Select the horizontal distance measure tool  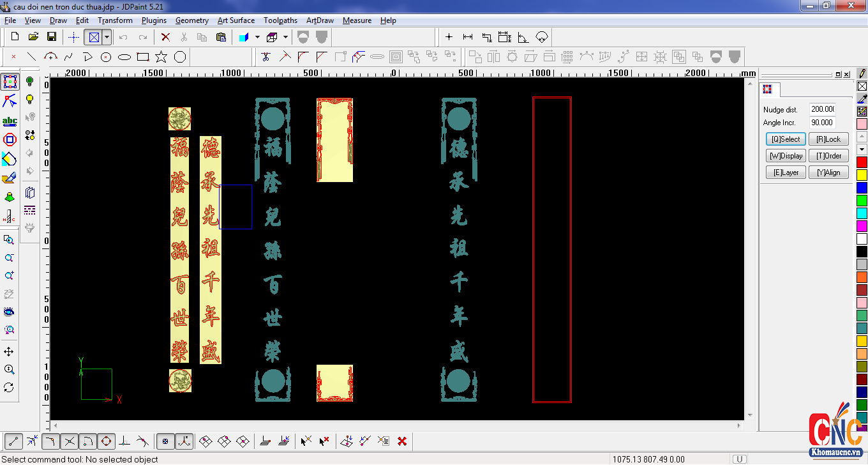point(468,37)
